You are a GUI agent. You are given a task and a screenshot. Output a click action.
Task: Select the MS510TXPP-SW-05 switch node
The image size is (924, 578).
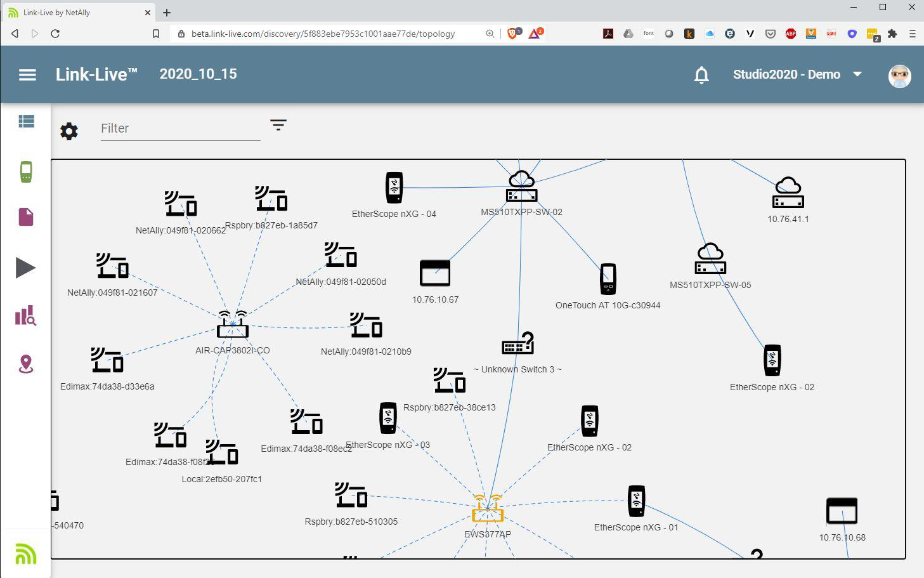(x=710, y=259)
